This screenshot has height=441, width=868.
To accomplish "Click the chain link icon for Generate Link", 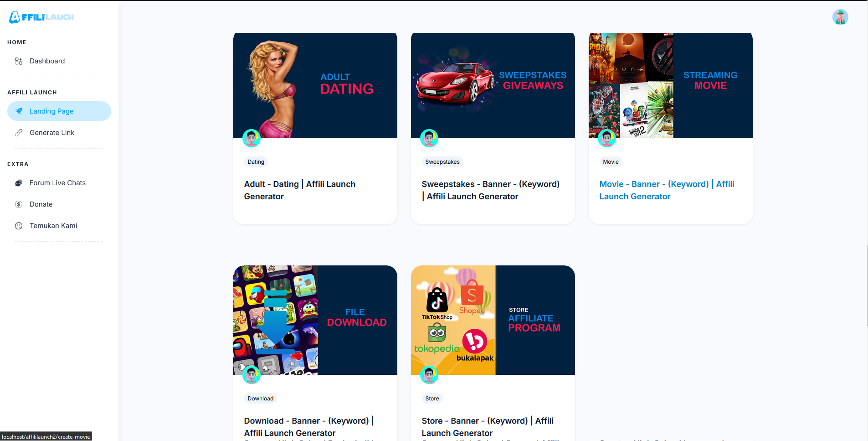I will point(19,133).
